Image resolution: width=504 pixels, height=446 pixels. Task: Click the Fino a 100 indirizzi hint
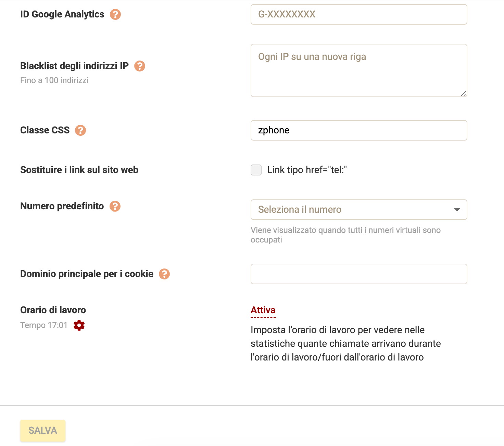click(54, 80)
